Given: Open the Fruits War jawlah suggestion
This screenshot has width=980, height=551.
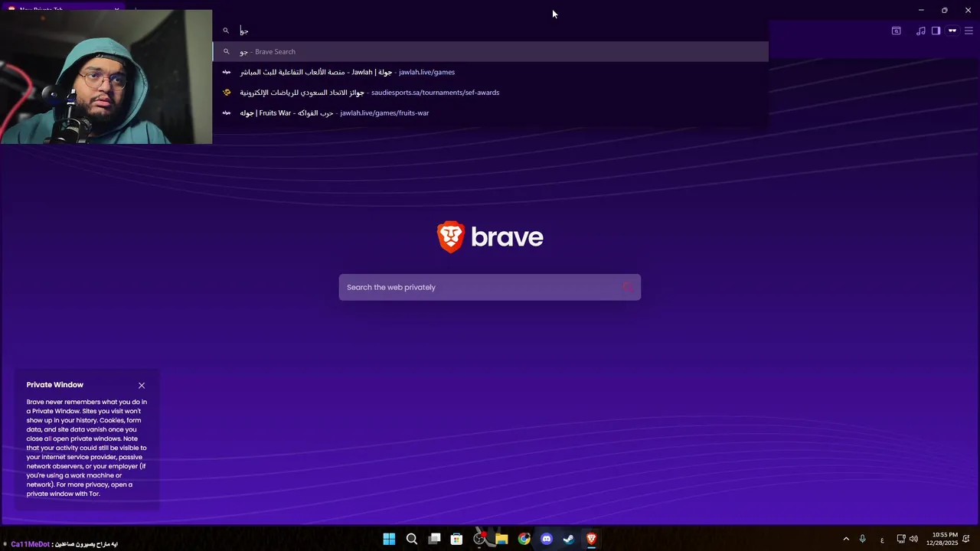Looking at the screenshot, I should click(x=490, y=112).
